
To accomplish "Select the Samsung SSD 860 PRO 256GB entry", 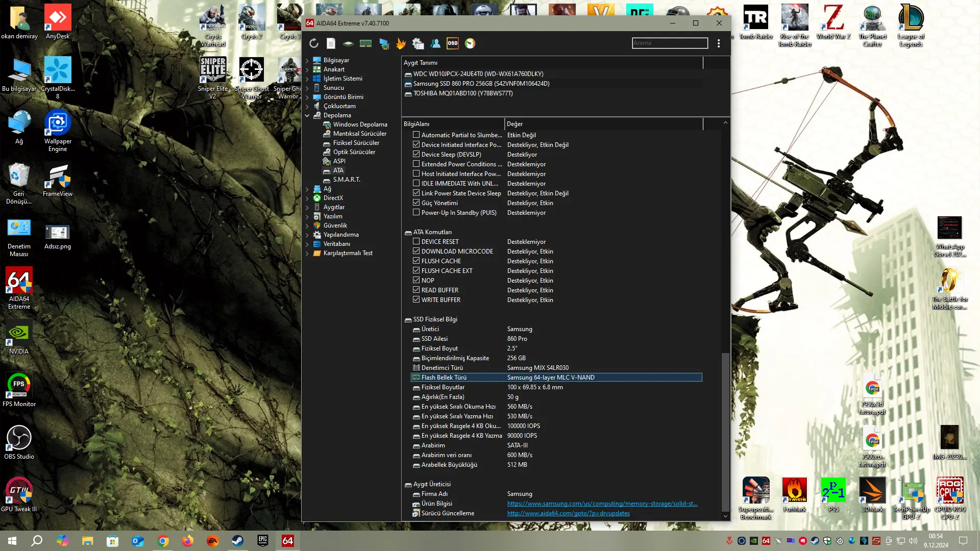I will [x=481, y=84].
